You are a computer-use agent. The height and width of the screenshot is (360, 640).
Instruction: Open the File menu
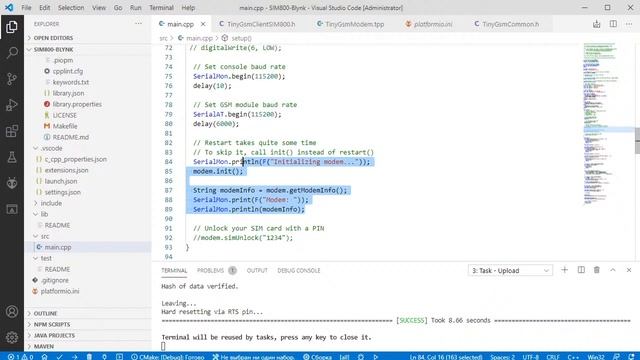coord(26,8)
